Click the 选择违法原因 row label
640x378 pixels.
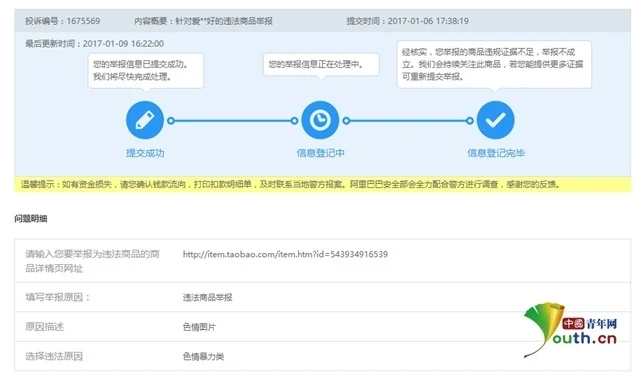pyautogui.click(x=54, y=356)
